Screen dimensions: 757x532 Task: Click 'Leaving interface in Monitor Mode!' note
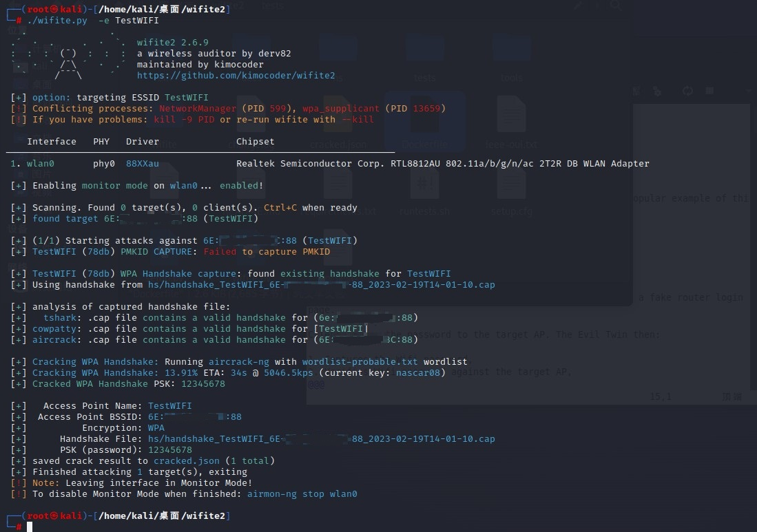coord(159,483)
